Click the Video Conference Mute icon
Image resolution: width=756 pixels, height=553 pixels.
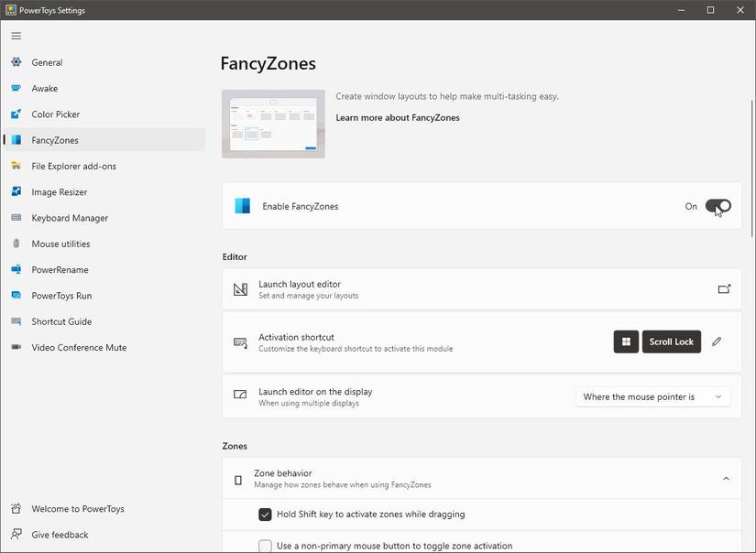pyautogui.click(x=16, y=348)
